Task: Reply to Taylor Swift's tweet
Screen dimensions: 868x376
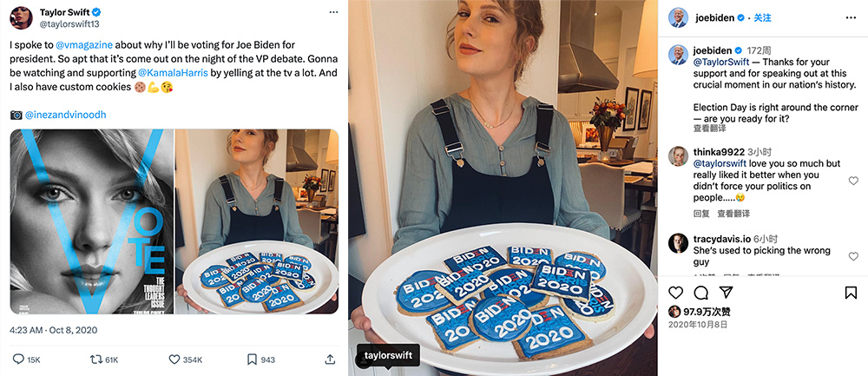Action: pos(17,360)
